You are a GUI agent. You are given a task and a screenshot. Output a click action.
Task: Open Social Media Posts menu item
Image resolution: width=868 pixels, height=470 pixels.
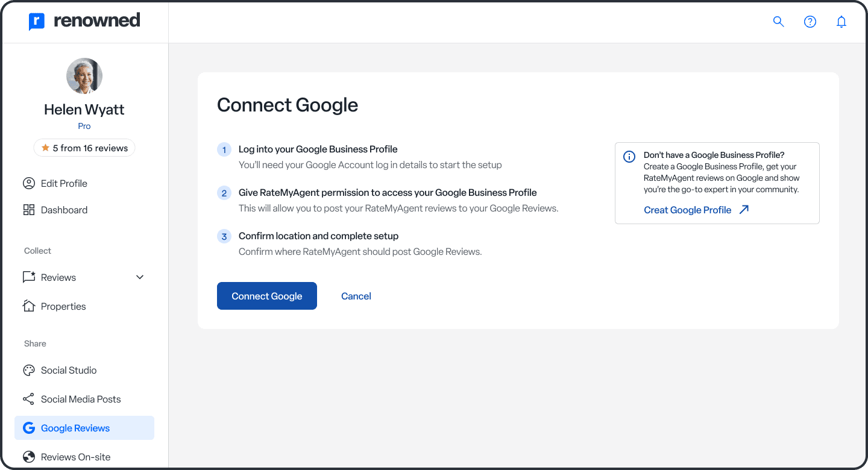(84, 399)
